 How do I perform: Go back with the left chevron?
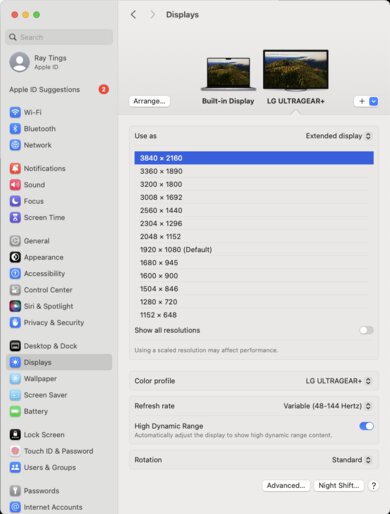tap(133, 14)
